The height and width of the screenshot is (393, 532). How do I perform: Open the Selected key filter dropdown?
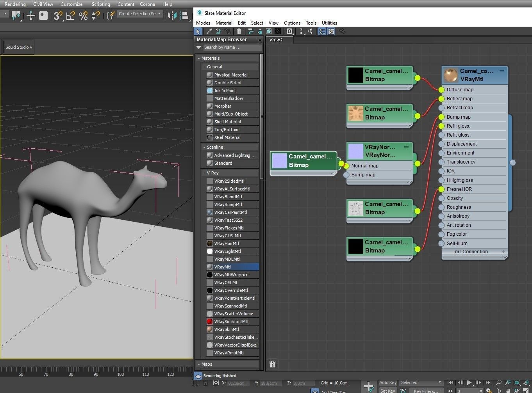click(421, 383)
